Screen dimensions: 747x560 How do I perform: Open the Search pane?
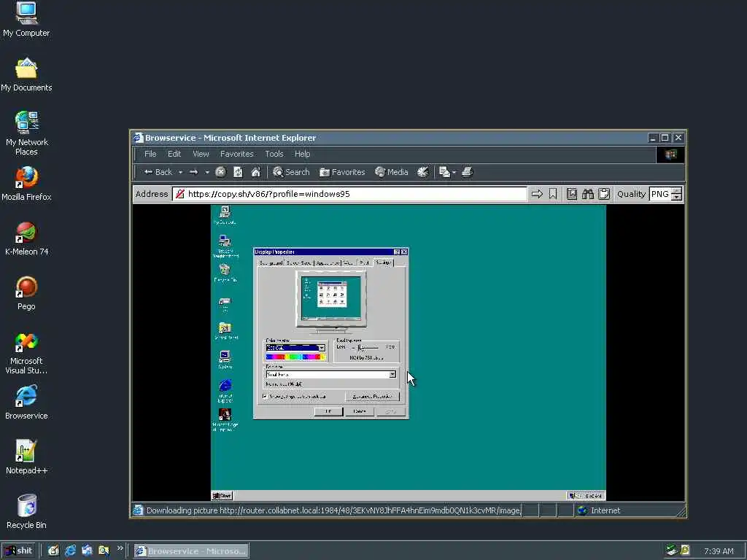[x=291, y=172]
